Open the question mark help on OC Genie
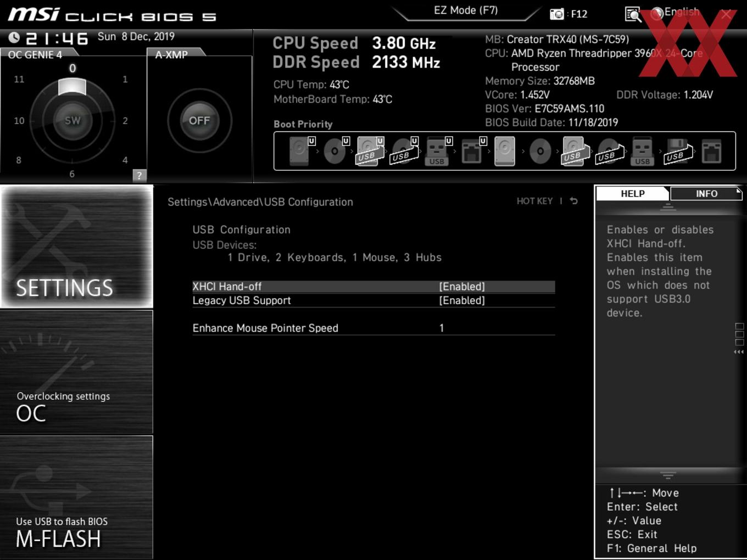Viewport: 747px width, 560px height. click(140, 175)
